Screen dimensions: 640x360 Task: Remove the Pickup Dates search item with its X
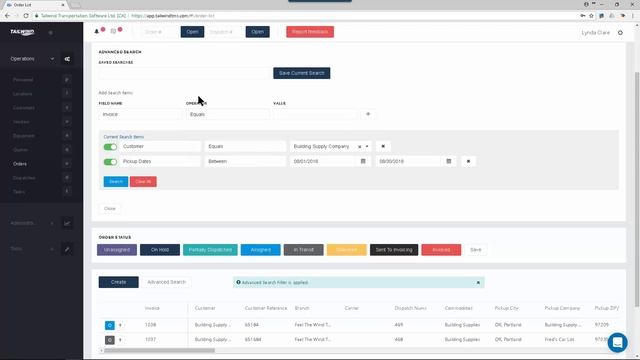468,161
